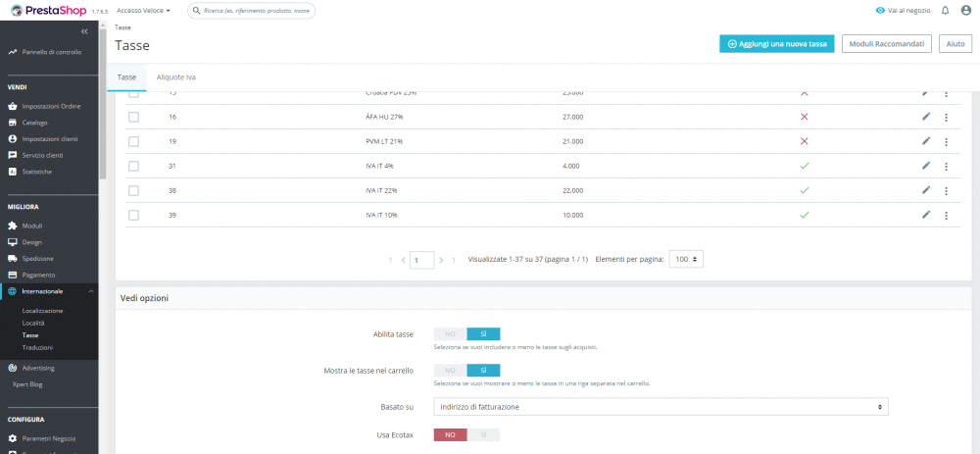The image size is (980, 454).
Task: Open the user profile avatar icon
Action: pos(965,11)
